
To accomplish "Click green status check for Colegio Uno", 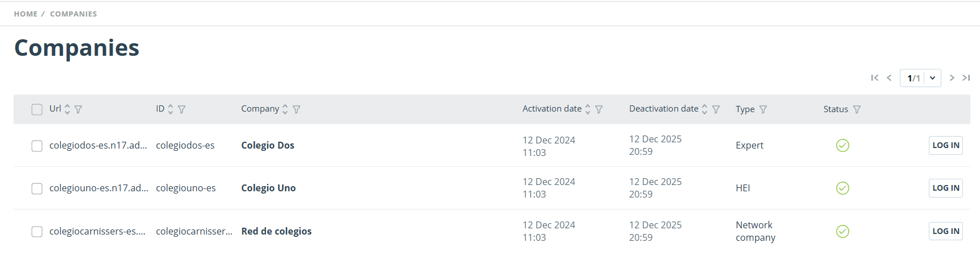I will [x=842, y=188].
